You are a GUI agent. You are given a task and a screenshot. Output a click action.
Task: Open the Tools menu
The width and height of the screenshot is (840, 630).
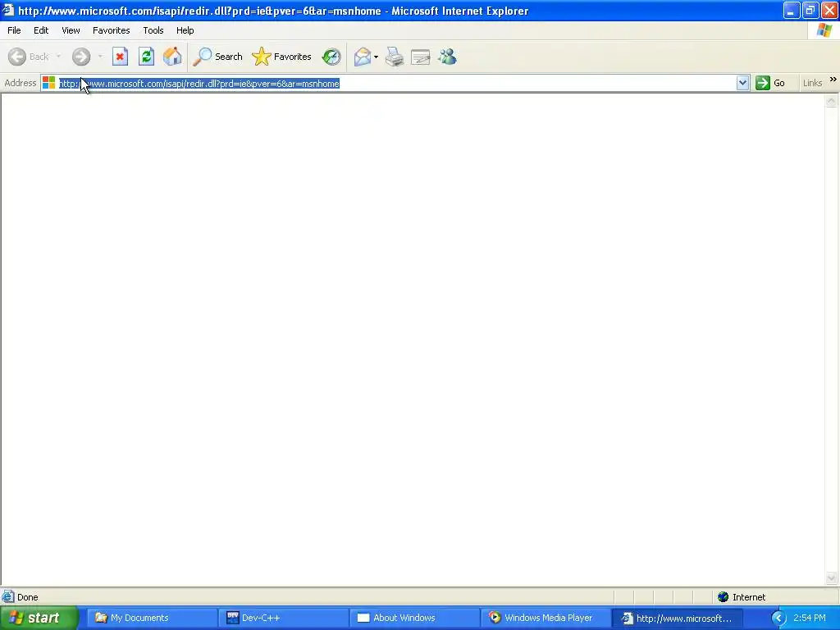pos(153,30)
